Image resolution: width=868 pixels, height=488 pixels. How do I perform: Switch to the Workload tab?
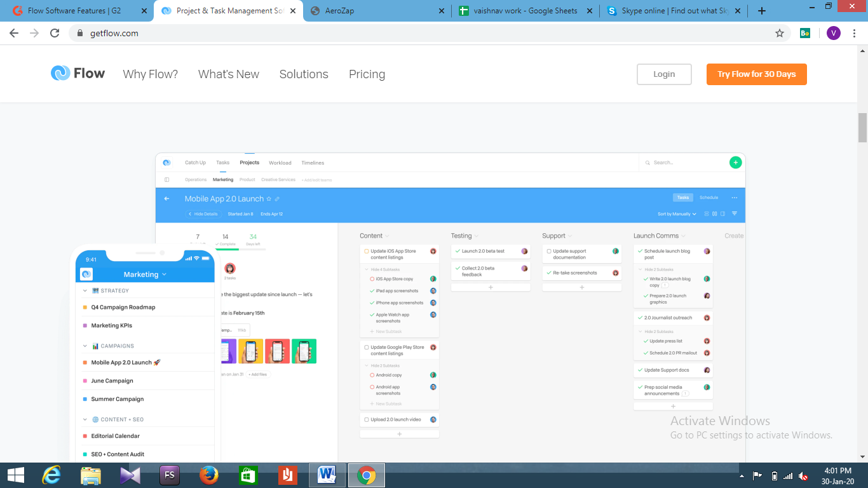280,163
